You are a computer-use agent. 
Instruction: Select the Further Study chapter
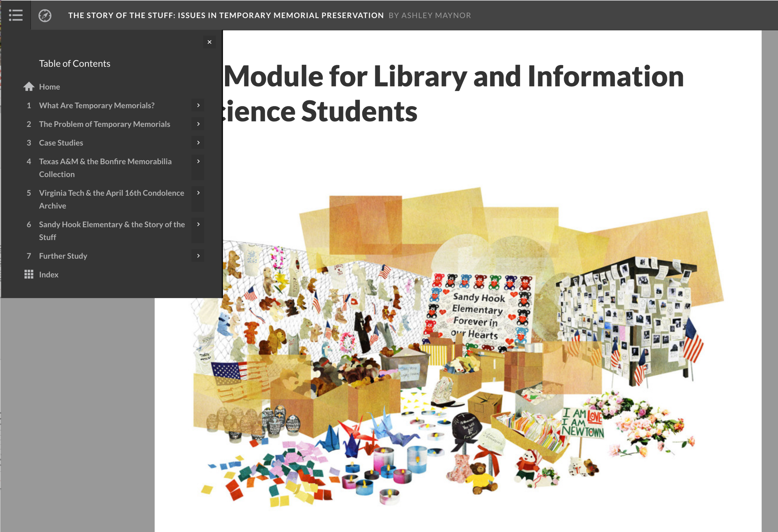63,256
